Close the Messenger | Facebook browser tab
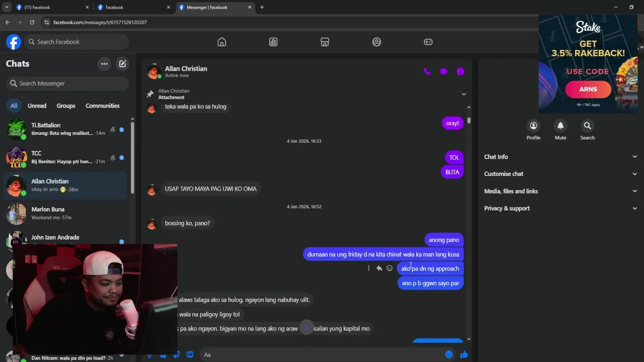This screenshot has height=362, width=644. pos(249,7)
